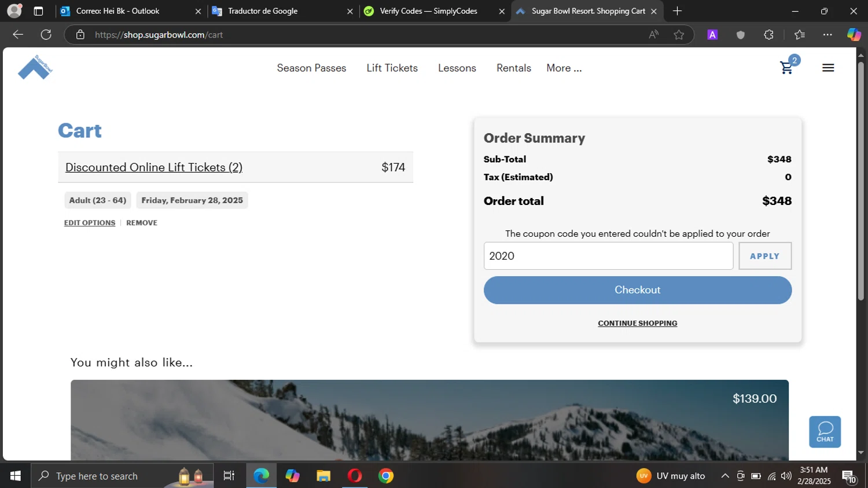Viewport: 868px width, 488px height.
Task: Open the Lessons menu
Action: (457, 68)
